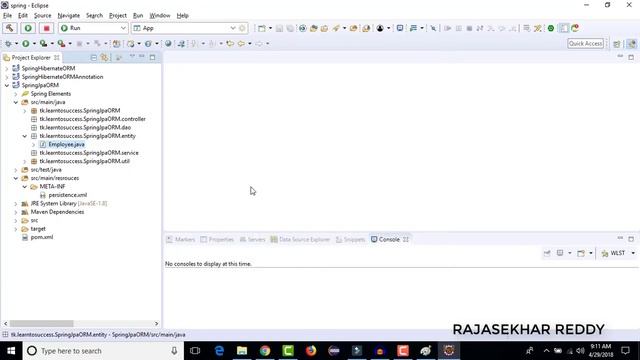Click gear icon to edit App configuration
The image size is (640, 360).
pyautogui.click(x=242, y=28)
